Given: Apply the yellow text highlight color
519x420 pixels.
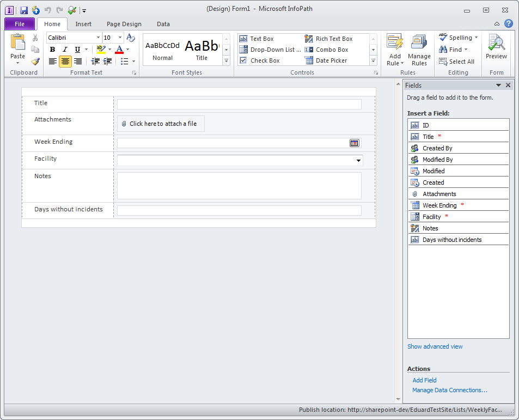Looking at the screenshot, I should [101, 50].
